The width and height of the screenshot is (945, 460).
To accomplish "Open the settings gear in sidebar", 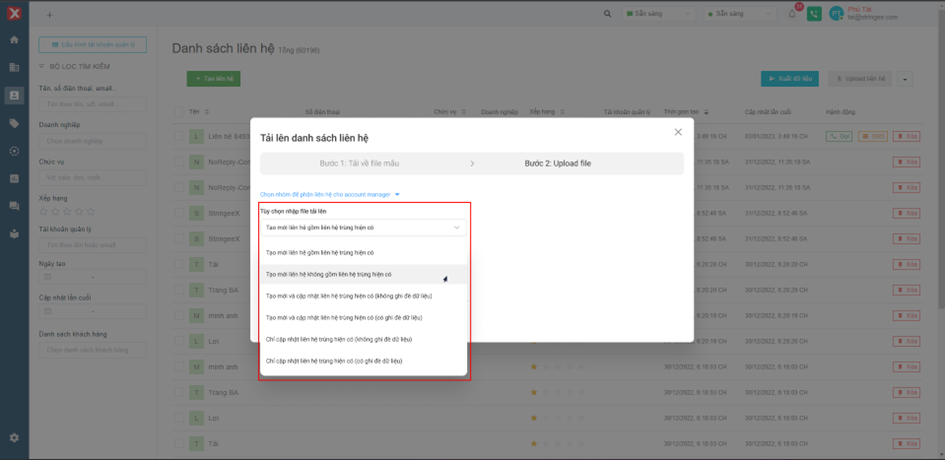I will pos(14,438).
